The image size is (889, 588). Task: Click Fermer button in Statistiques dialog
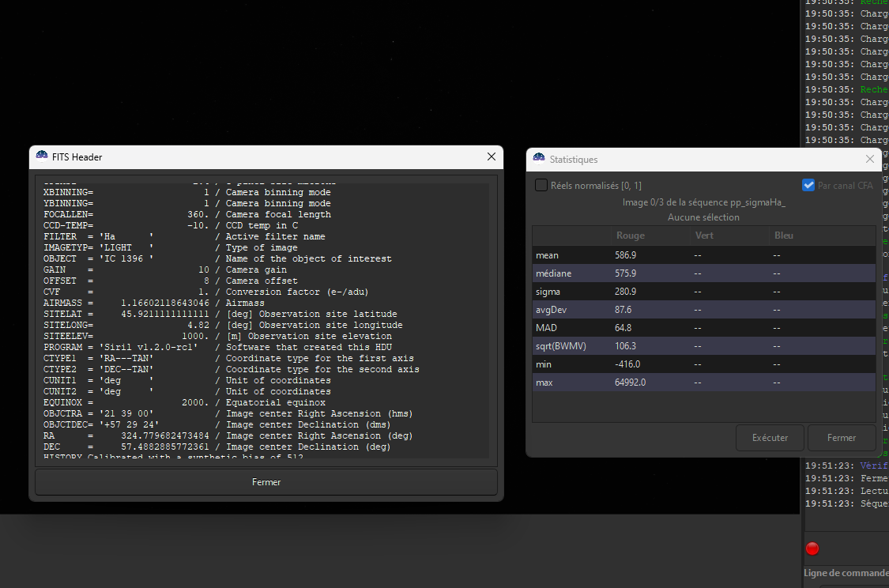tap(842, 438)
